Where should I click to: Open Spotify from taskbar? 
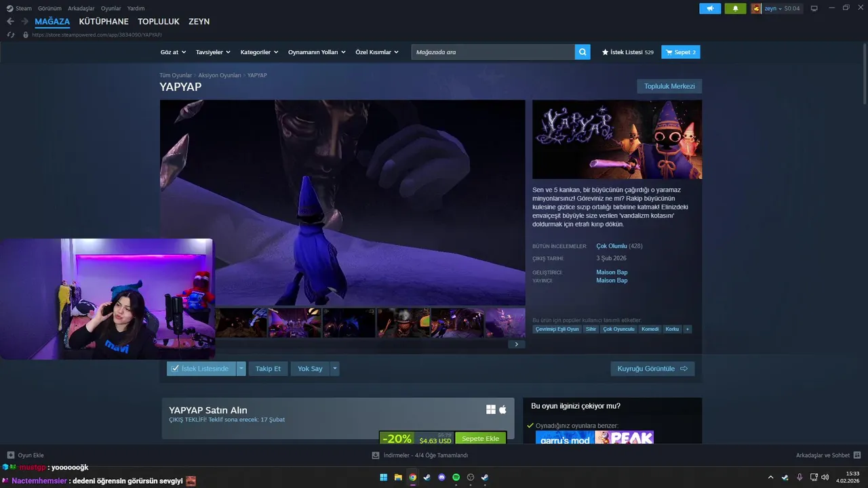point(456,477)
